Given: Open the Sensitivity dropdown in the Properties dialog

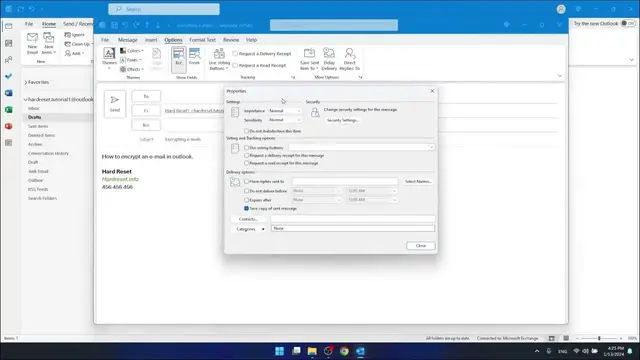Looking at the screenshot, I should pyautogui.click(x=284, y=120).
